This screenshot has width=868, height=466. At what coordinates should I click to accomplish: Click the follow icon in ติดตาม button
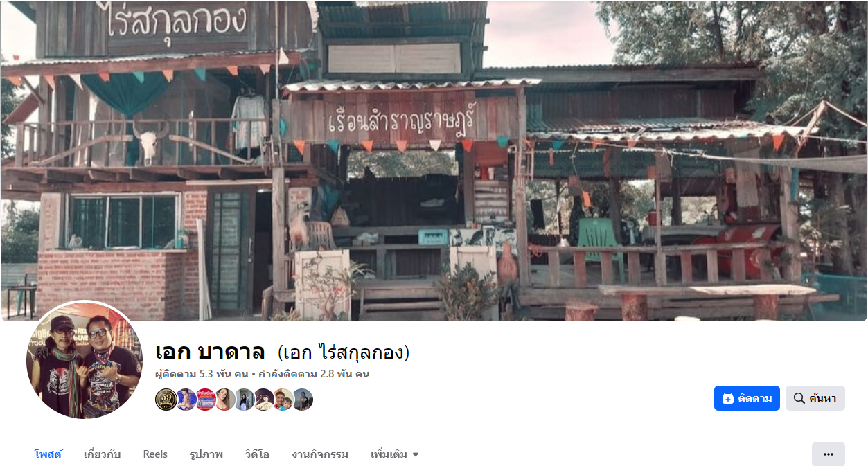tap(727, 398)
